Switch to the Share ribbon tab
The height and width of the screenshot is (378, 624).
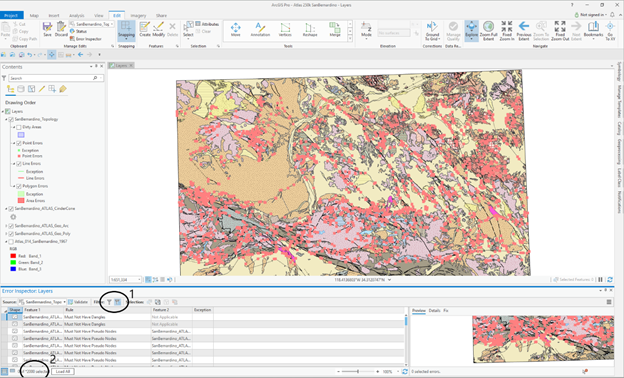161,16
